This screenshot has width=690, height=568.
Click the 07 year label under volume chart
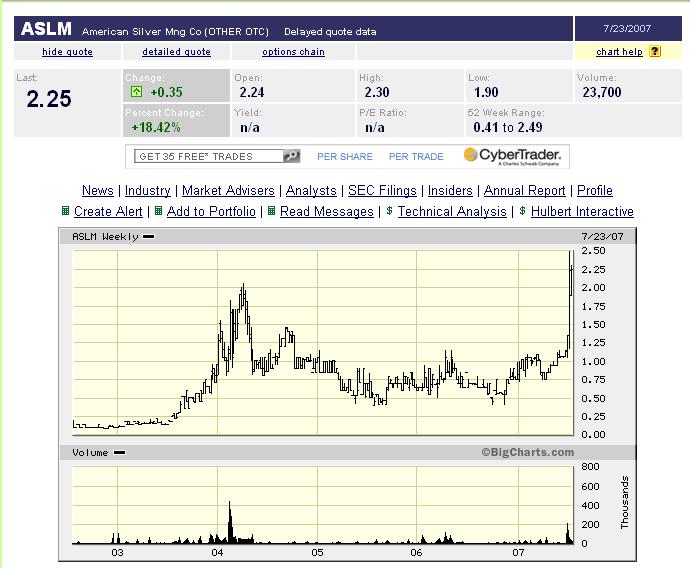(x=518, y=553)
